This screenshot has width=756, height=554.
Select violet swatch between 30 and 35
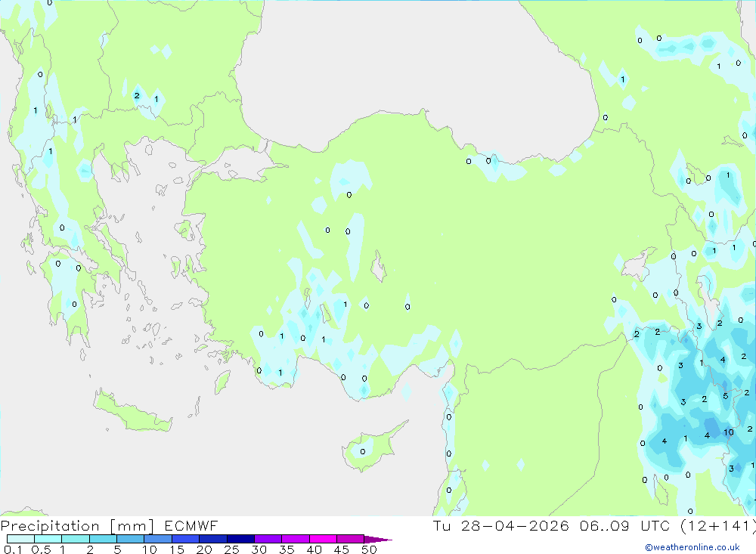pyautogui.click(x=268, y=539)
